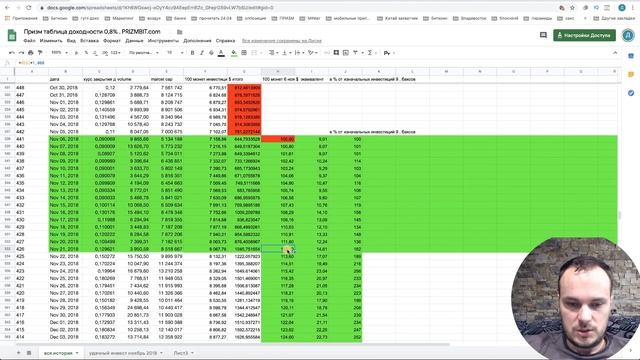
Task: Open the Tasks side panel icon
Action: [631, 93]
